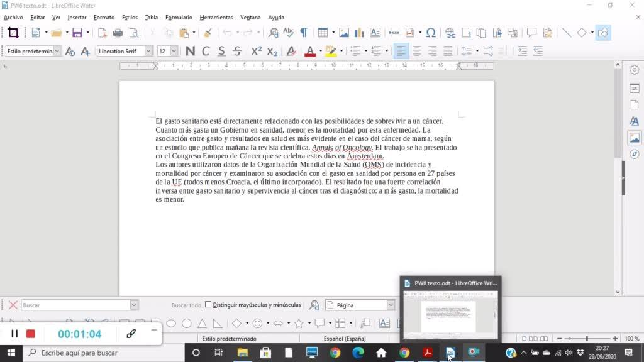Expand the font size 12 dropdown

coord(174,51)
